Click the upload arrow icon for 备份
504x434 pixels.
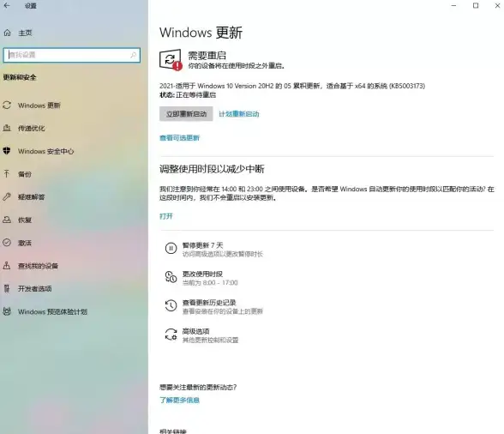pos(7,174)
